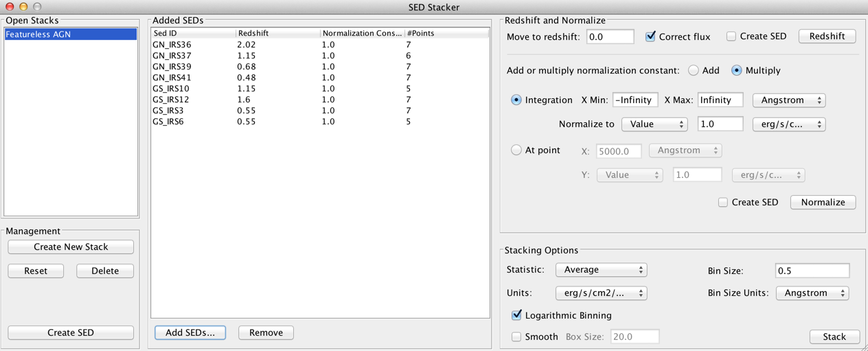Select the GS_IRS3 row
This screenshot has width=868, height=351.
tap(320, 111)
